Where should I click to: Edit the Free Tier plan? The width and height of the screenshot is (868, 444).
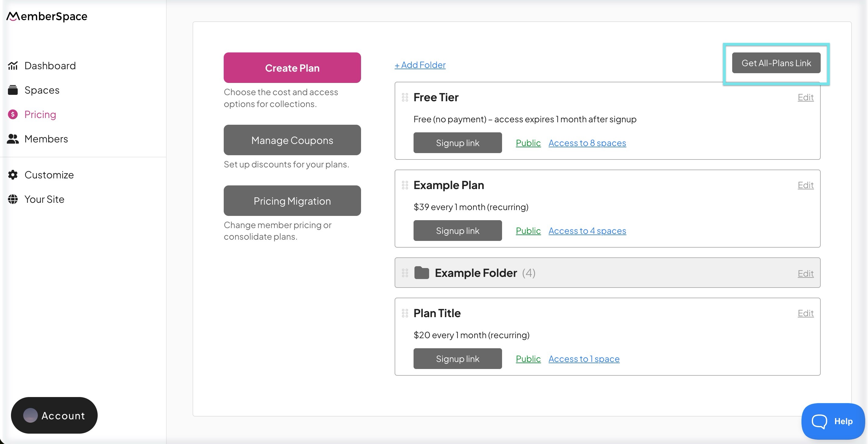(805, 97)
